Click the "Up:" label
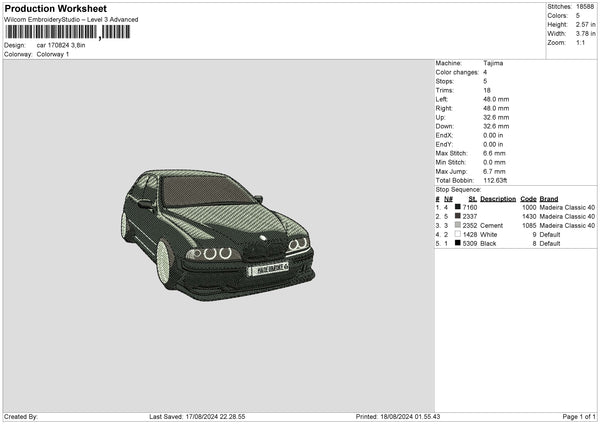 click(440, 117)
